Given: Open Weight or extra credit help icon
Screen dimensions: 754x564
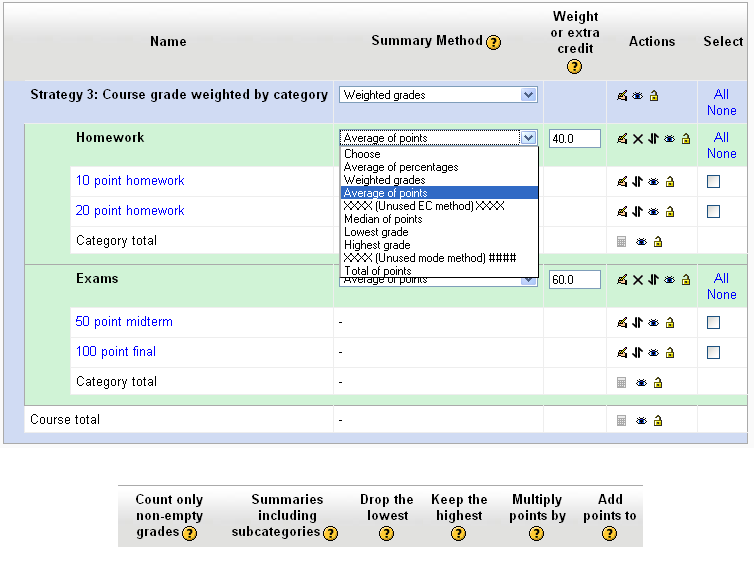Looking at the screenshot, I should click(x=574, y=66).
